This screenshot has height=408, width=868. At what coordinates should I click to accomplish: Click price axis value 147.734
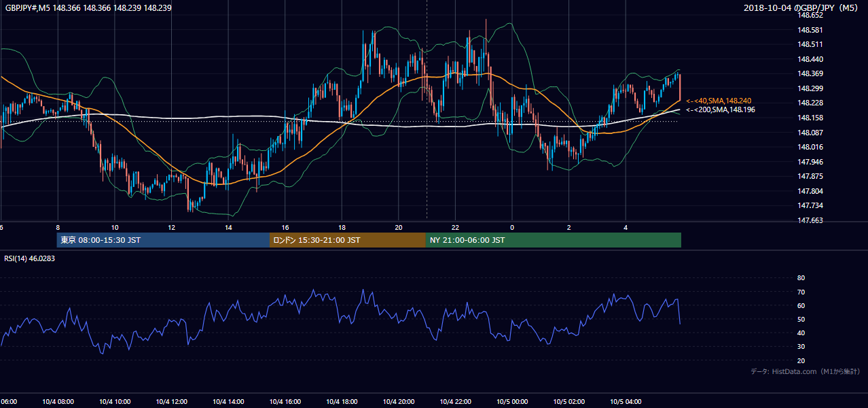click(810, 205)
